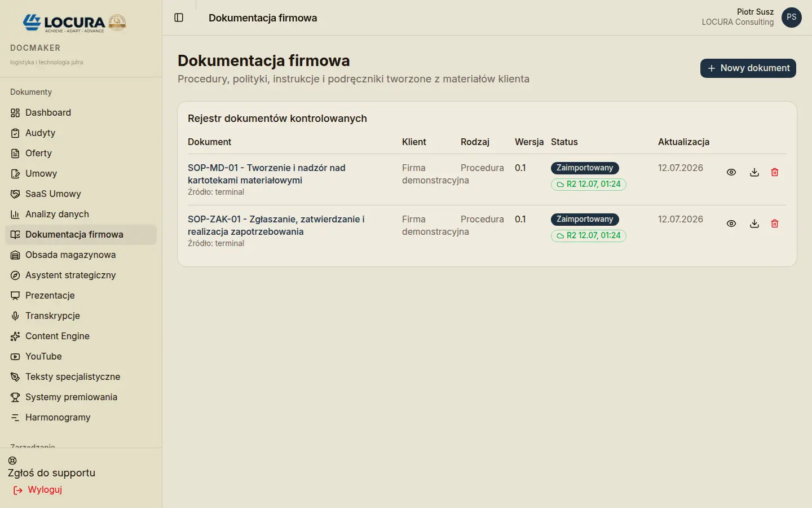Click the R2 12.07, 01:24 badge in first row
812x508 pixels.
589,184
